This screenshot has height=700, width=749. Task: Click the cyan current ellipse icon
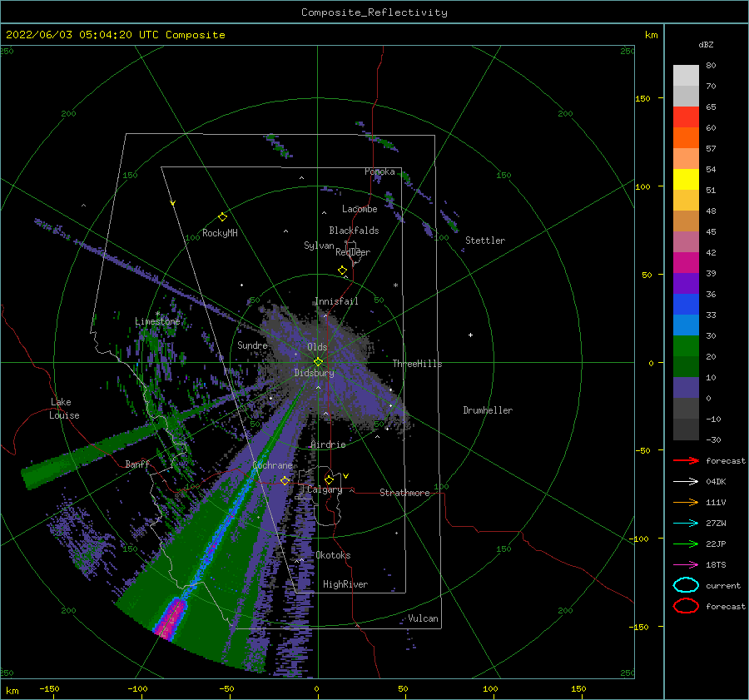click(x=686, y=585)
